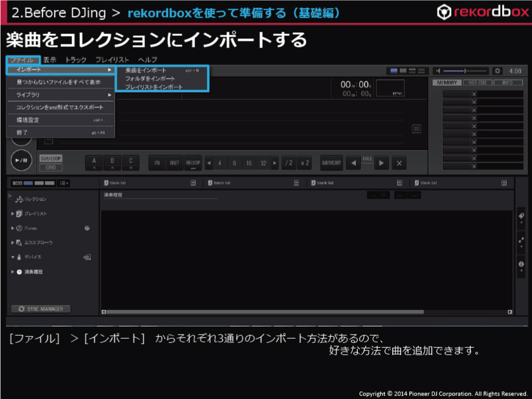Toggle the GRID mode button
This screenshot has width=532, height=399.
[x=51, y=168]
